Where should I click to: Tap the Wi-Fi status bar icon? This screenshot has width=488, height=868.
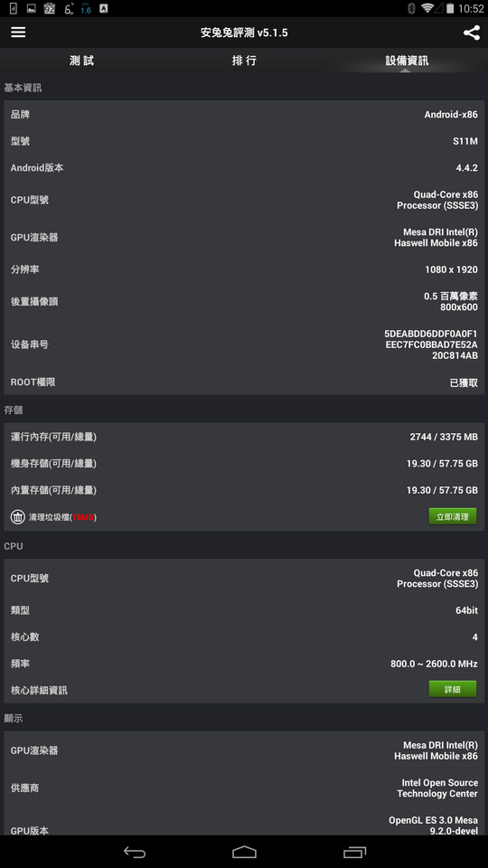click(x=427, y=8)
